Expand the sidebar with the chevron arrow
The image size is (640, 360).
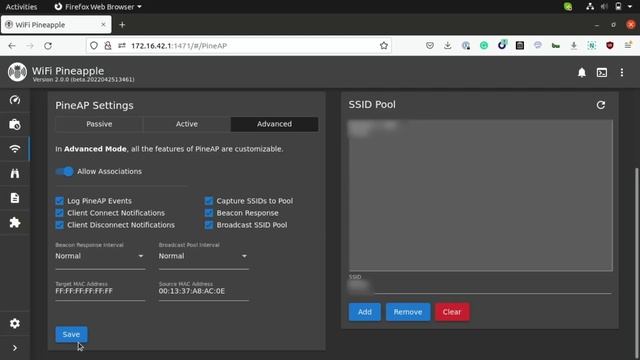tap(15, 348)
